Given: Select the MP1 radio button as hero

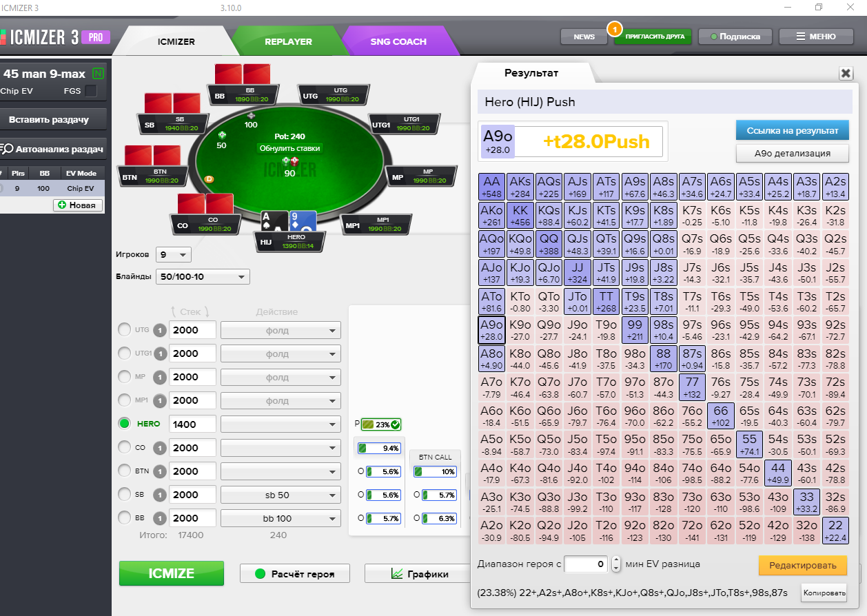Looking at the screenshot, I should (124, 400).
